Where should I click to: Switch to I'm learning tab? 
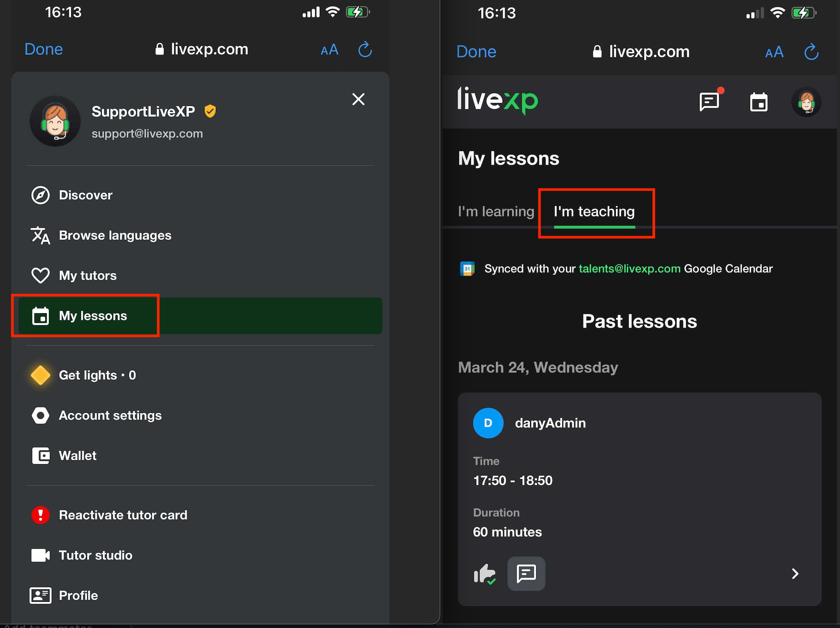point(496,212)
